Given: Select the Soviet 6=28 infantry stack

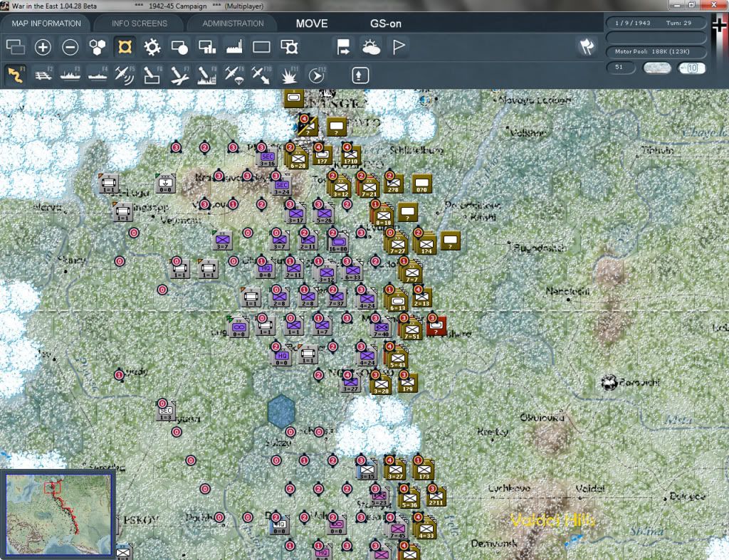Looking at the screenshot, I should coord(298,159).
